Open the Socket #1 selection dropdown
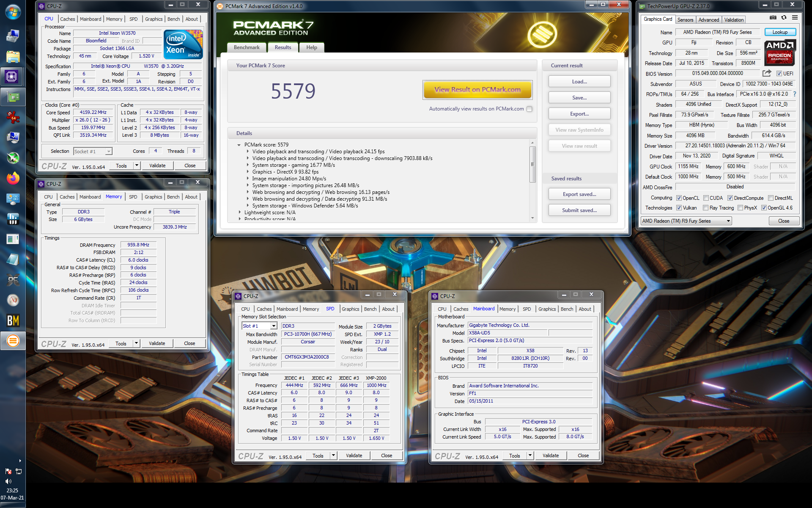 click(x=109, y=151)
